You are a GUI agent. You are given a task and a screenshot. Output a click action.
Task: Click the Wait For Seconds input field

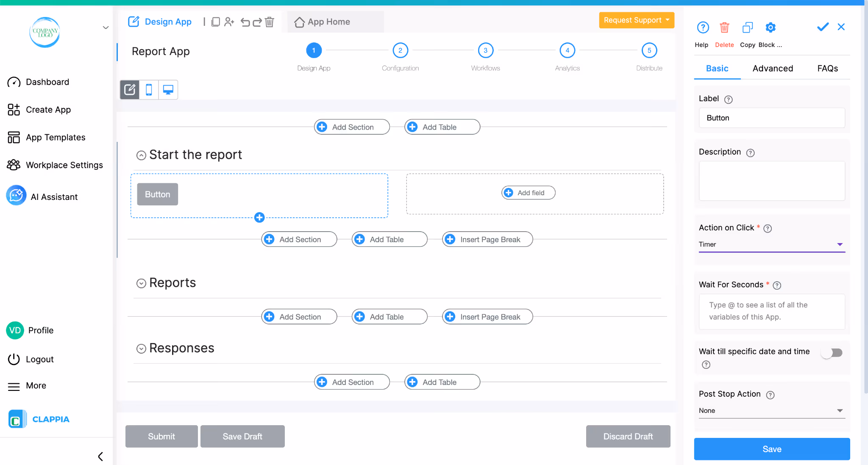(x=771, y=311)
